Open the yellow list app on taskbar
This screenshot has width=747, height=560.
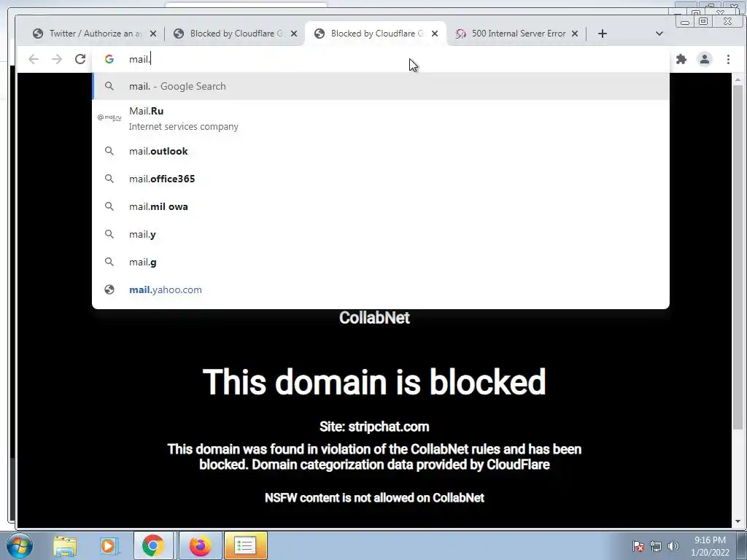(x=245, y=545)
